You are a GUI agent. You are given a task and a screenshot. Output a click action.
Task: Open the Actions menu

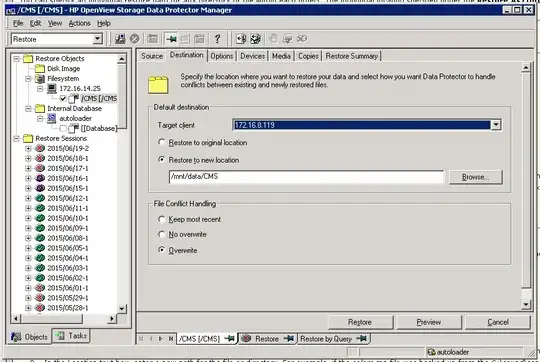(x=79, y=23)
